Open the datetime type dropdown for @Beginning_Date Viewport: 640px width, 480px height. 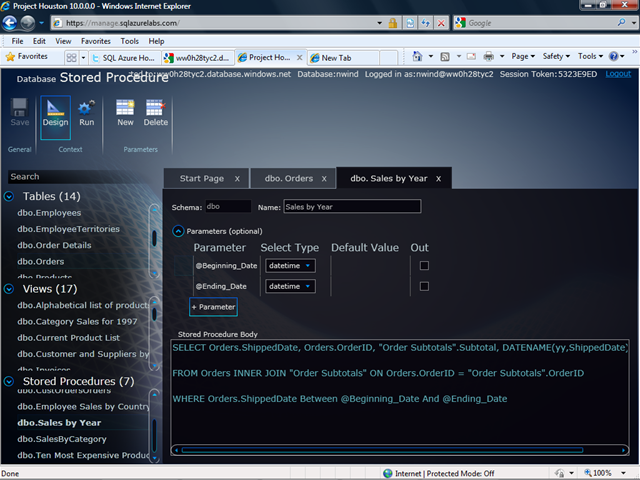pos(290,266)
